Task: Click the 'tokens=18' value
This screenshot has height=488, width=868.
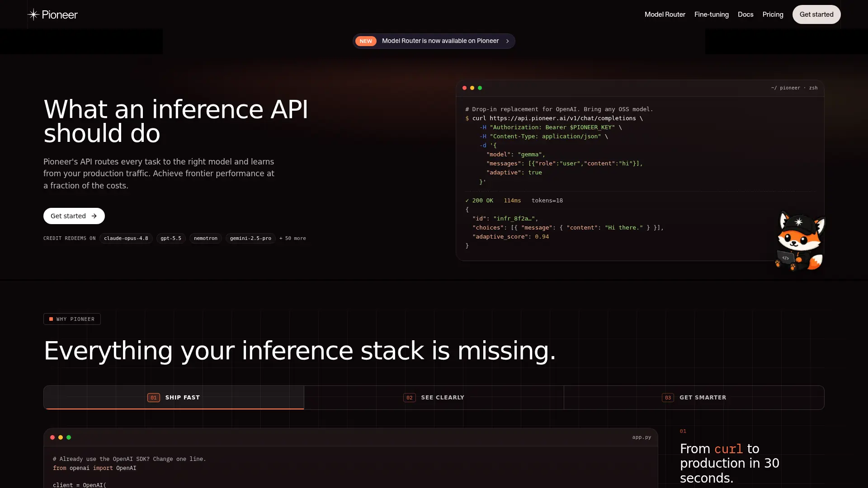Action: coord(547,201)
